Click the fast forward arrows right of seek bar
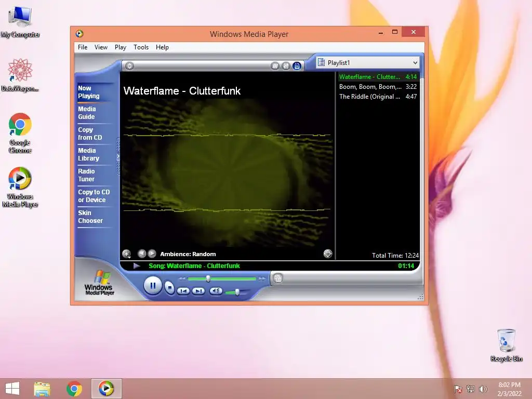 tap(262, 278)
